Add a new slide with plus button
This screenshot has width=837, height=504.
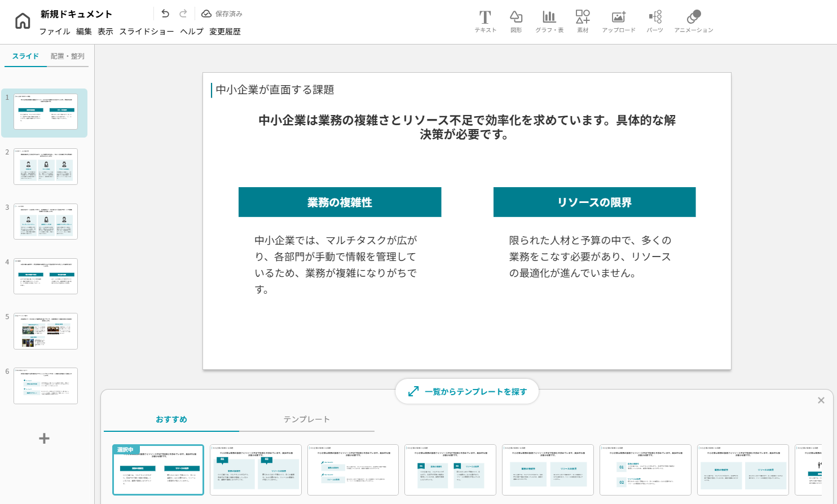tap(44, 439)
